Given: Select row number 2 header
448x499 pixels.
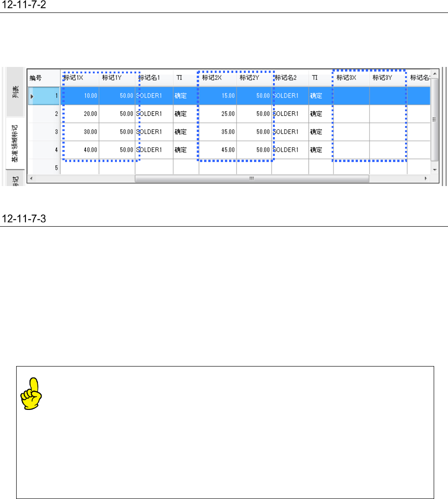Looking at the screenshot, I should coord(43,114).
